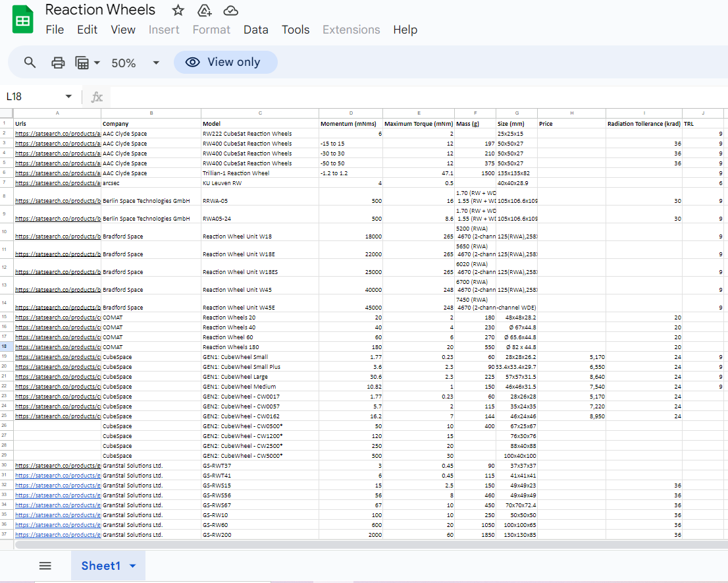Open the all sheets list icon
This screenshot has height=583, width=728.
[x=45, y=565]
